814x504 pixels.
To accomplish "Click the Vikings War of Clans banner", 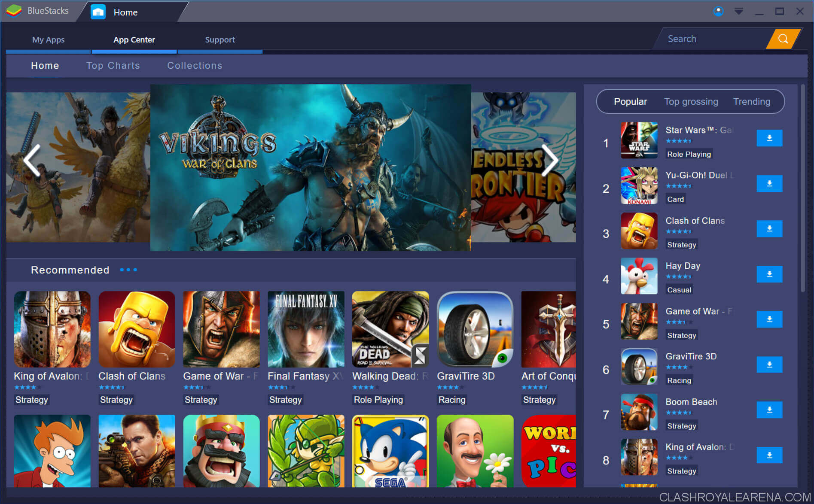I will tap(310, 167).
